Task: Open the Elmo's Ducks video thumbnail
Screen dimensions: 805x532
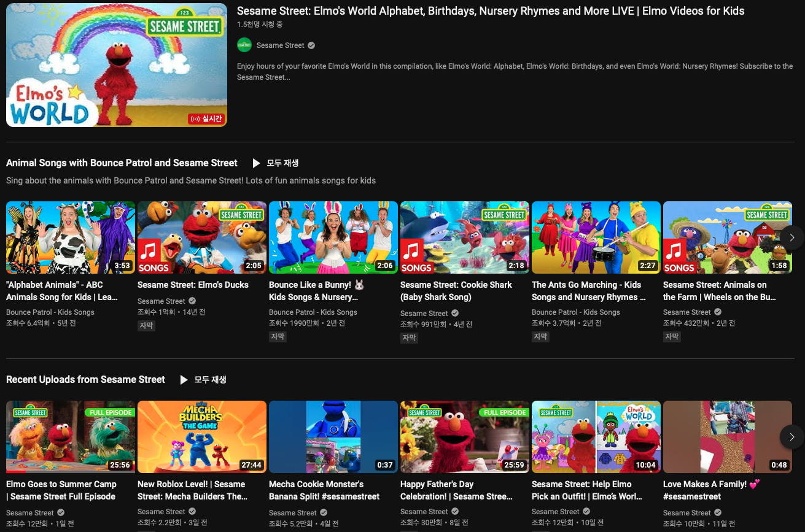Action: (x=202, y=237)
